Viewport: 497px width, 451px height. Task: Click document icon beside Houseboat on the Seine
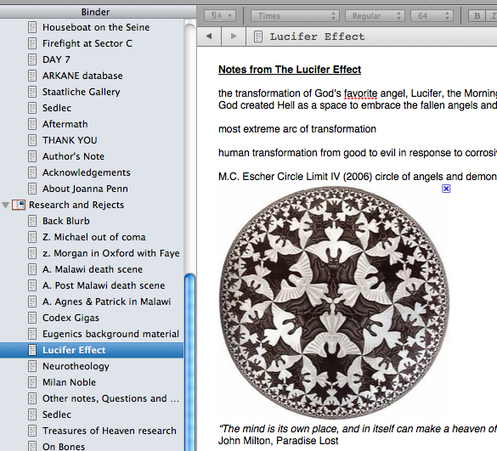[x=32, y=27]
